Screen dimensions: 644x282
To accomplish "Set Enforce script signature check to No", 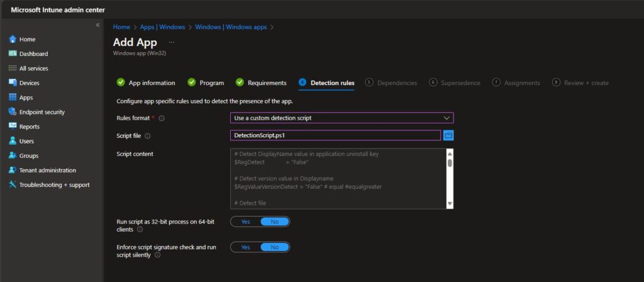I will (x=275, y=247).
